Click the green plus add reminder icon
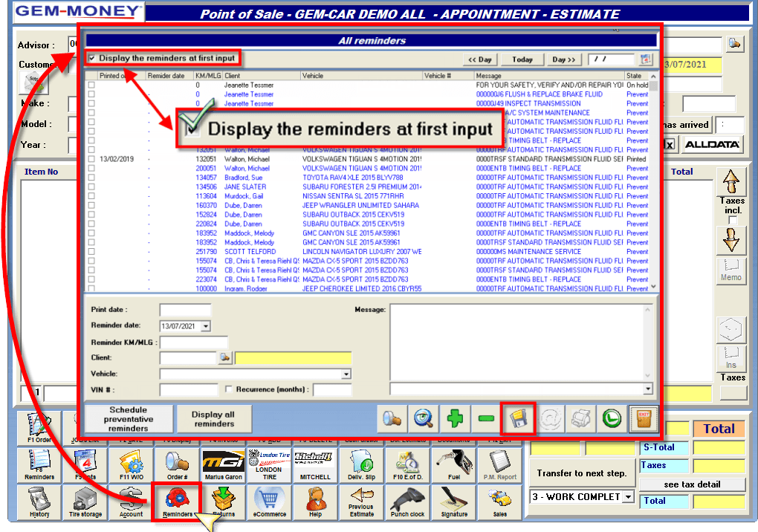Viewport: 758px width, 532px height. 454,418
